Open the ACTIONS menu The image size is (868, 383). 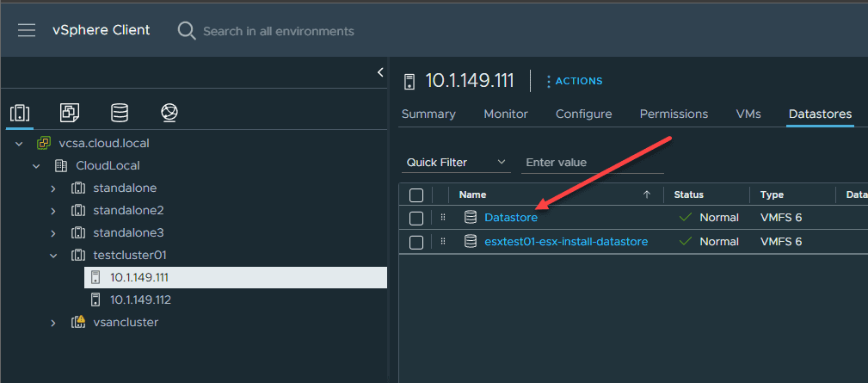click(x=574, y=82)
